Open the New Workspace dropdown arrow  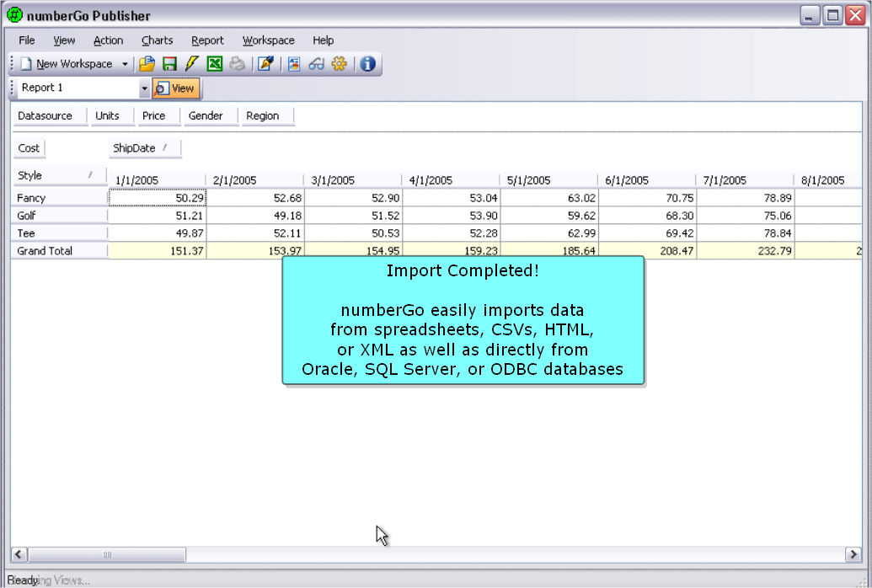coord(126,65)
